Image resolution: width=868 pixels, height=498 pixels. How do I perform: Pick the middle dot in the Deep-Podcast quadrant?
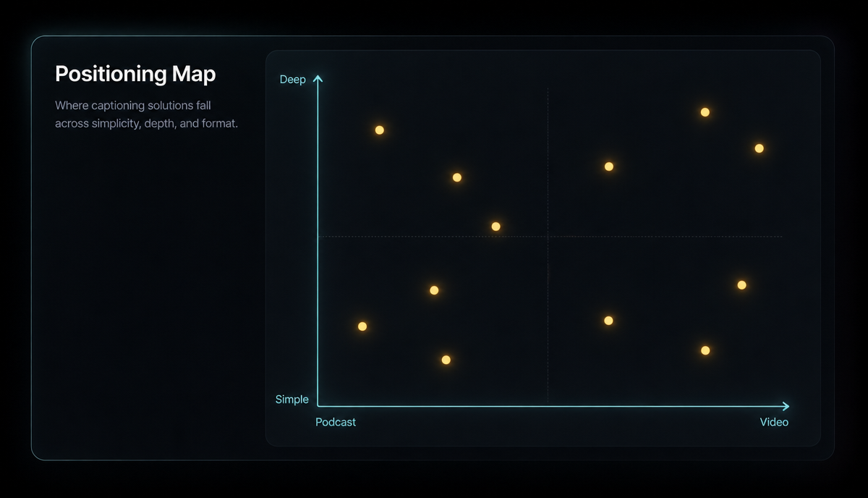(456, 177)
